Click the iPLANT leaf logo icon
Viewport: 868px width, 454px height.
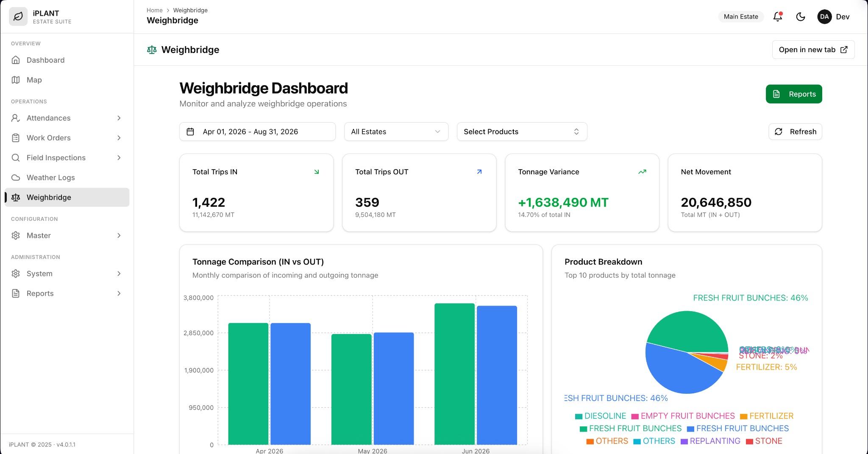point(18,17)
